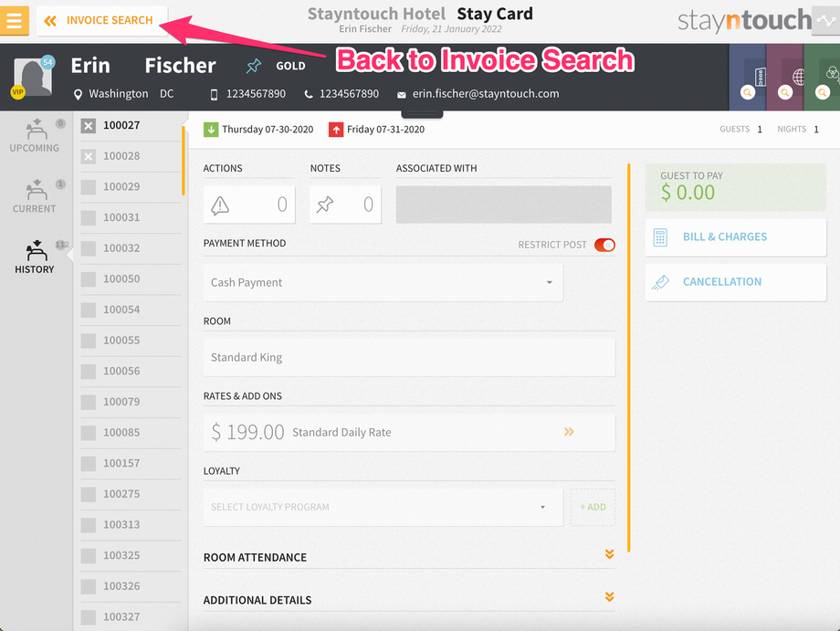Switch to the Current reservations tab
This screenshot has height=631, width=840.
35,196
